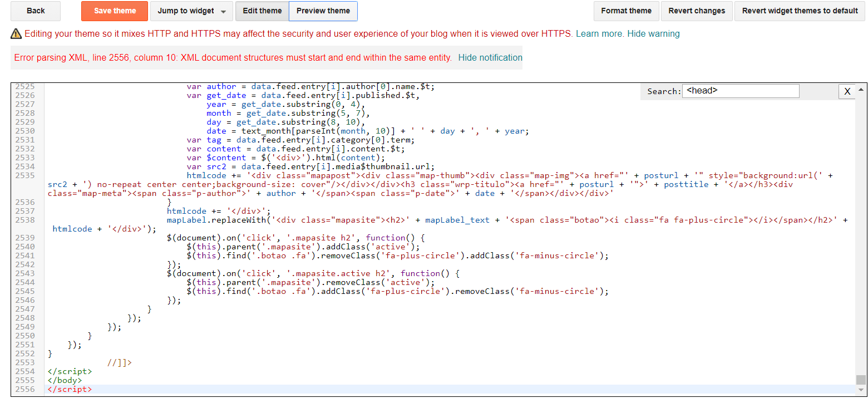
Task: Dismiss the XML parsing error notification
Action: click(x=490, y=57)
